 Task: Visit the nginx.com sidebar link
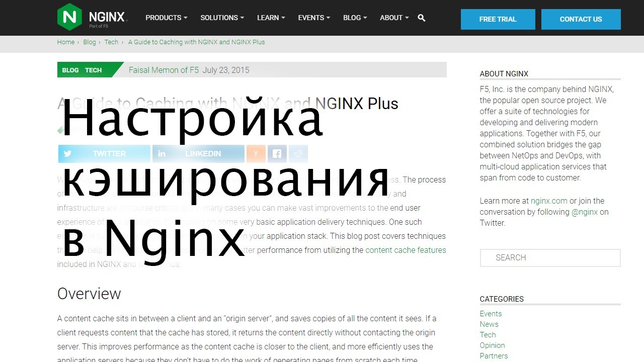[549, 201]
